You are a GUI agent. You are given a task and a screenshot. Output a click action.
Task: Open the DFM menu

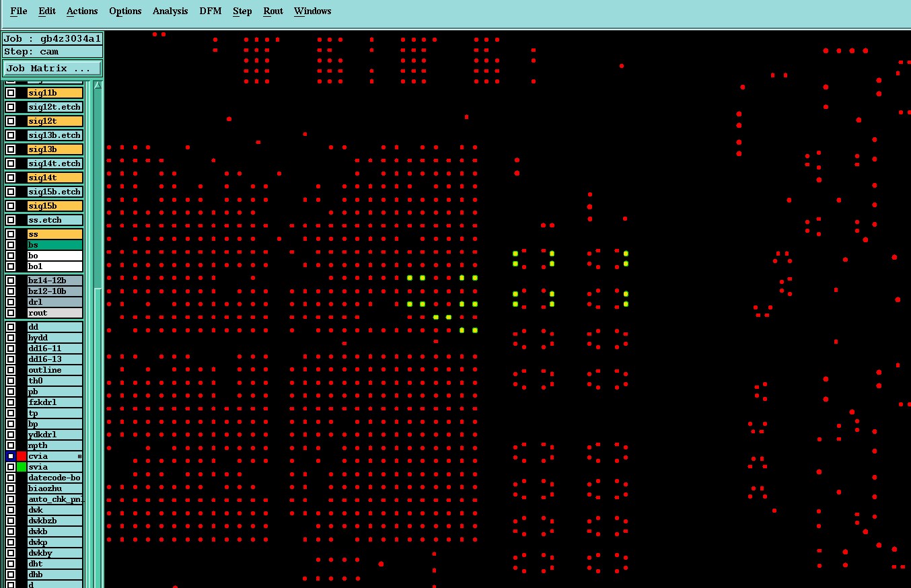[211, 11]
